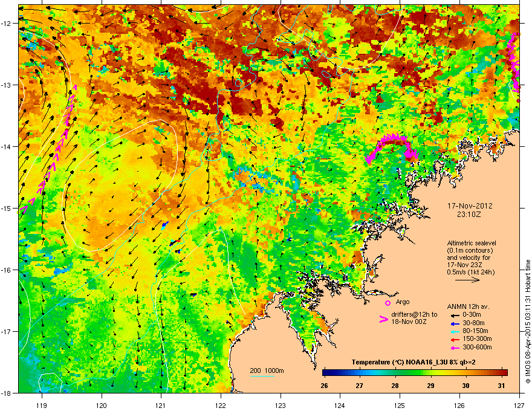Click the 30-80m depth label

473,323
